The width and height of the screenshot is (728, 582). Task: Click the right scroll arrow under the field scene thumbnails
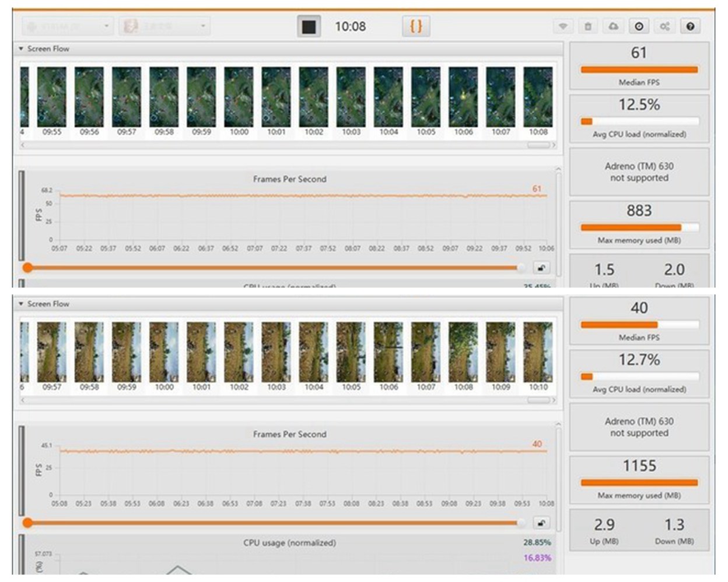pos(554,400)
